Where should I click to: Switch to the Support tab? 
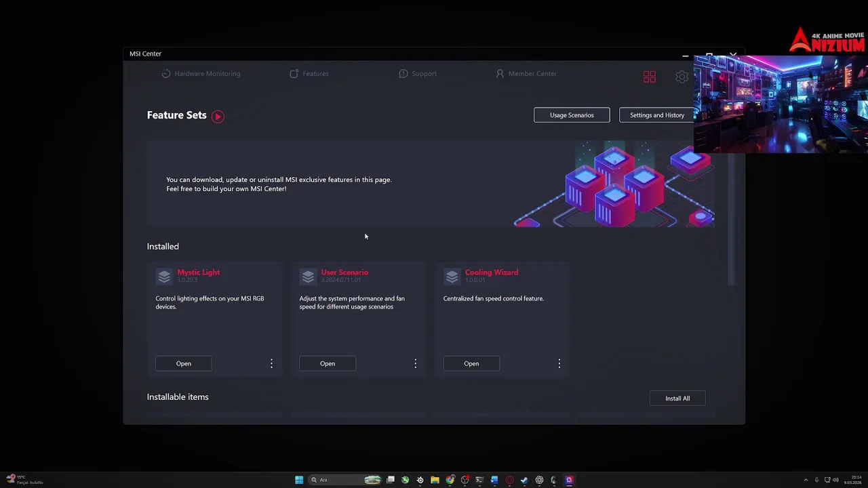tap(418, 73)
